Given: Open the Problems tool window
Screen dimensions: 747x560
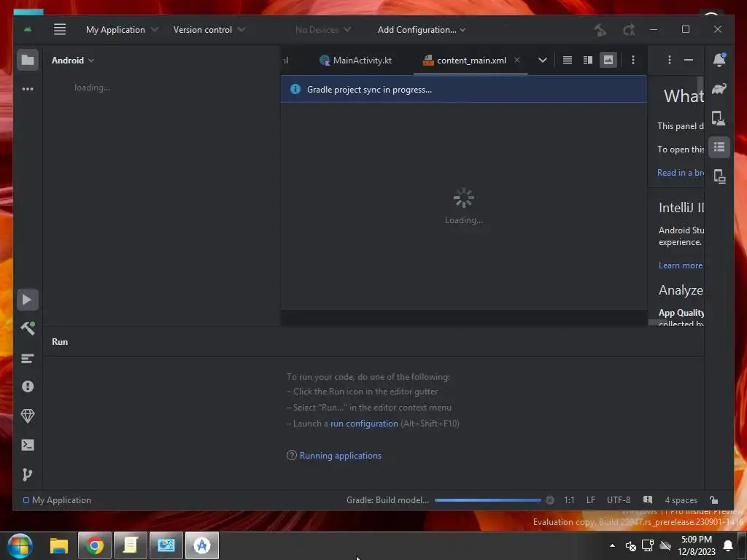Looking at the screenshot, I should coord(28,386).
